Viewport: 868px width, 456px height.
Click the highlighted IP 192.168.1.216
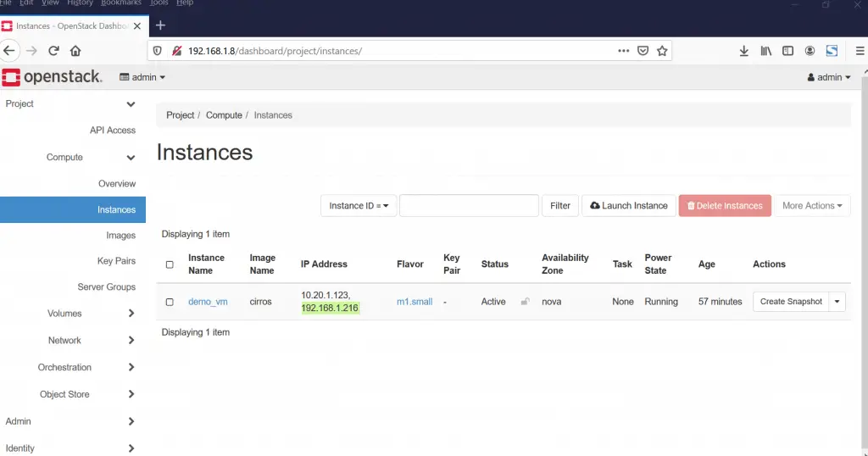click(330, 309)
